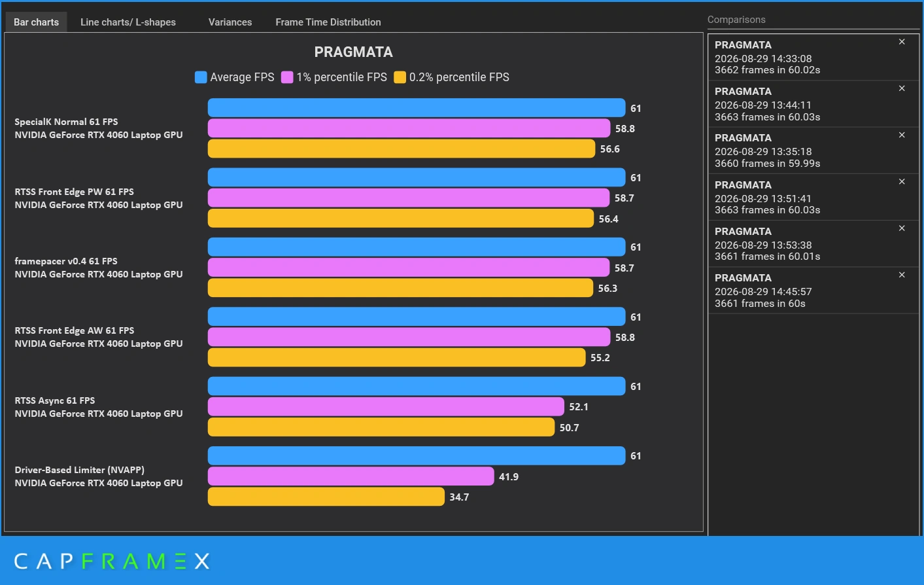Select the comparison entry dated 2026-08-29 13:53:38
The image size is (924, 585).
point(813,243)
